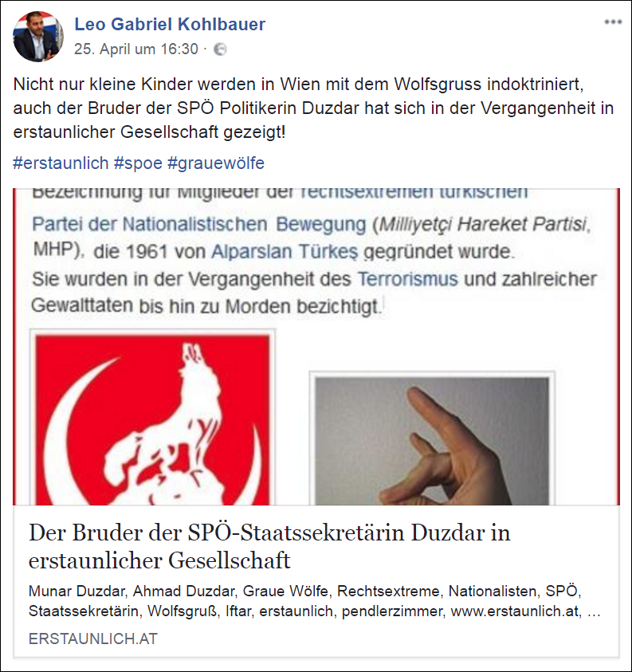Click the Terrorismus link in preview image
632x672 pixels.
point(408,280)
